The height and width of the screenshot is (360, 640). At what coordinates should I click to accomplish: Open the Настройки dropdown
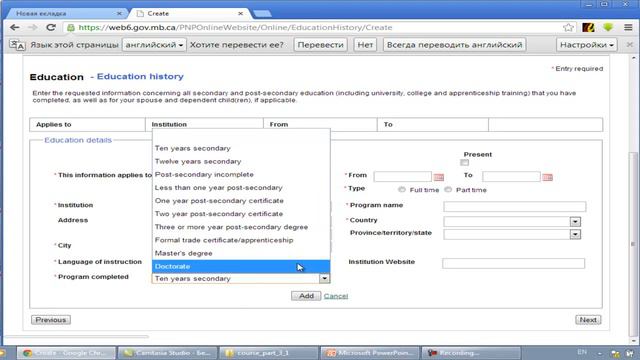coord(587,45)
